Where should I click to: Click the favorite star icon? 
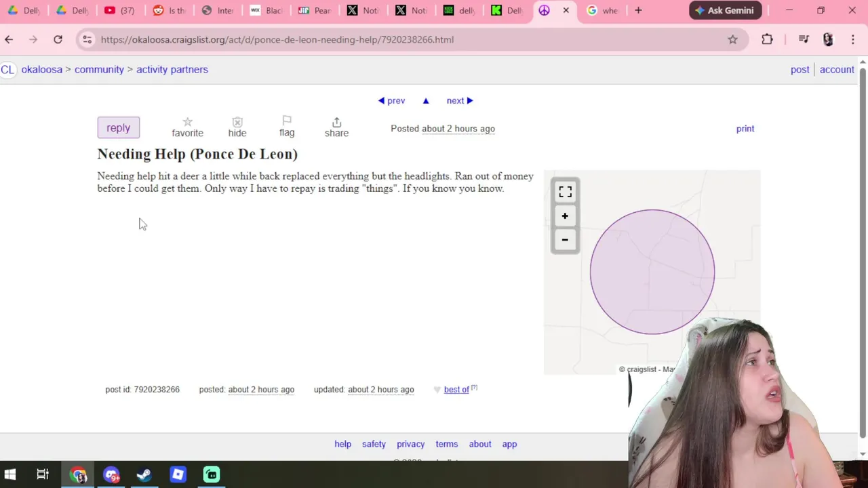187,122
